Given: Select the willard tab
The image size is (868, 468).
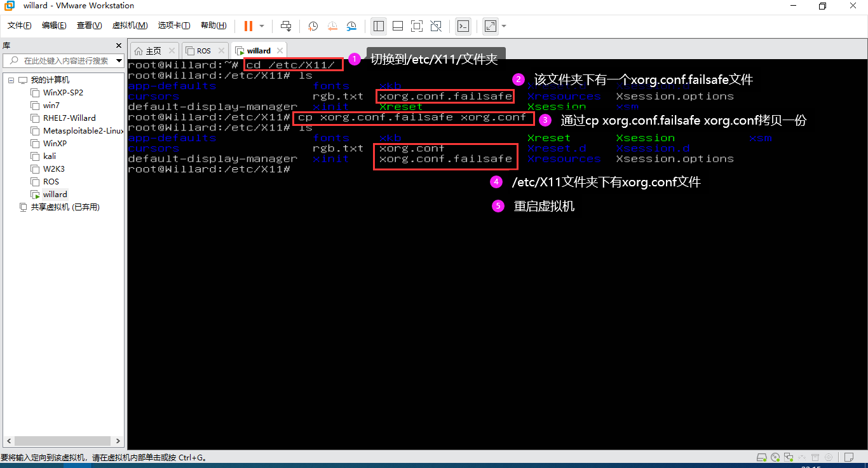Looking at the screenshot, I should [x=259, y=51].
